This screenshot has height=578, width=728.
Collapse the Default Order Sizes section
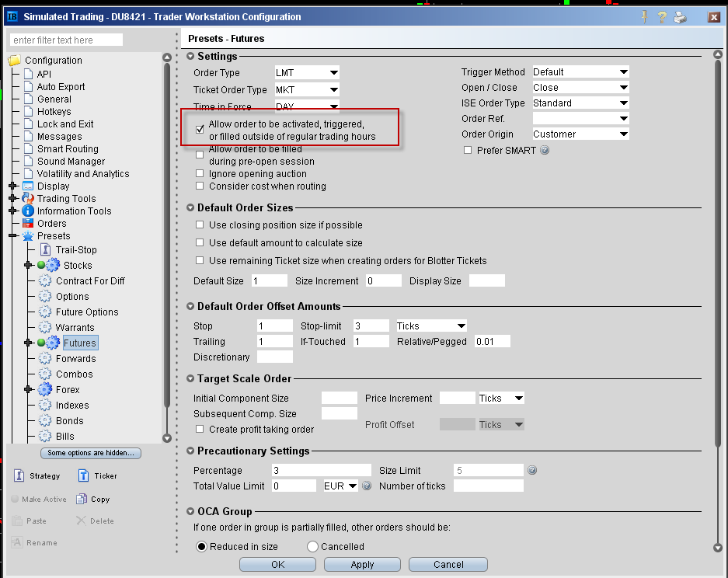pyautogui.click(x=190, y=207)
